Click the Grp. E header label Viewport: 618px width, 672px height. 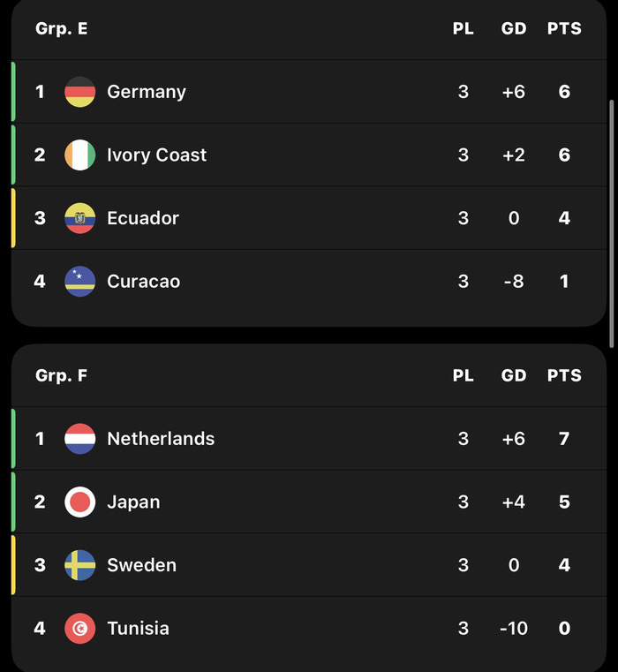(62, 29)
